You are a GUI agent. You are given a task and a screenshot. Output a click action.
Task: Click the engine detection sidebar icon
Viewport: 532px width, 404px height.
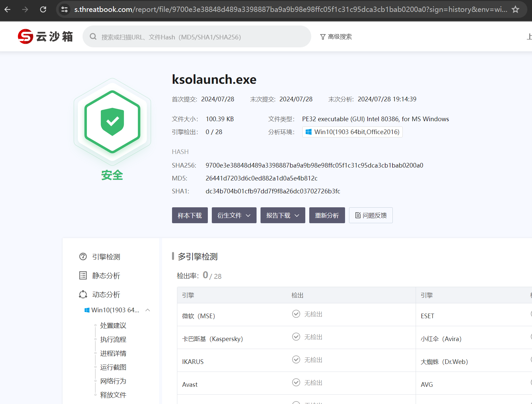pos(83,257)
